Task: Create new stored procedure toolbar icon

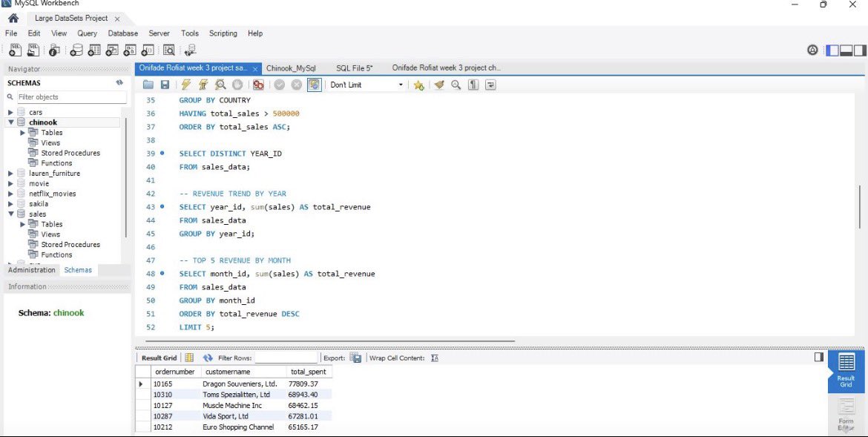Action: (130, 50)
